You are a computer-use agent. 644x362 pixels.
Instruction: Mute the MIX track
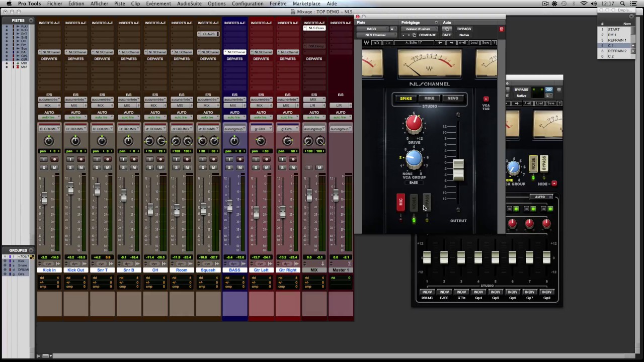point(320,167)
